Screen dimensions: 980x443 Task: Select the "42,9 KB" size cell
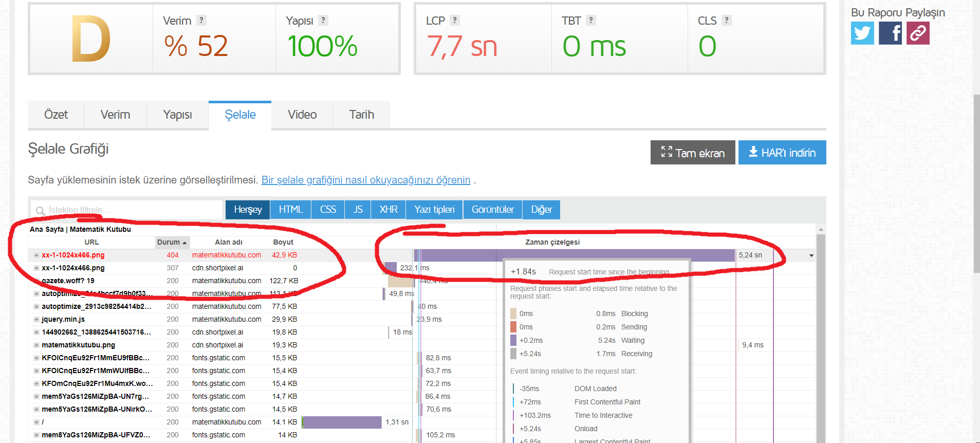(285, 255)
